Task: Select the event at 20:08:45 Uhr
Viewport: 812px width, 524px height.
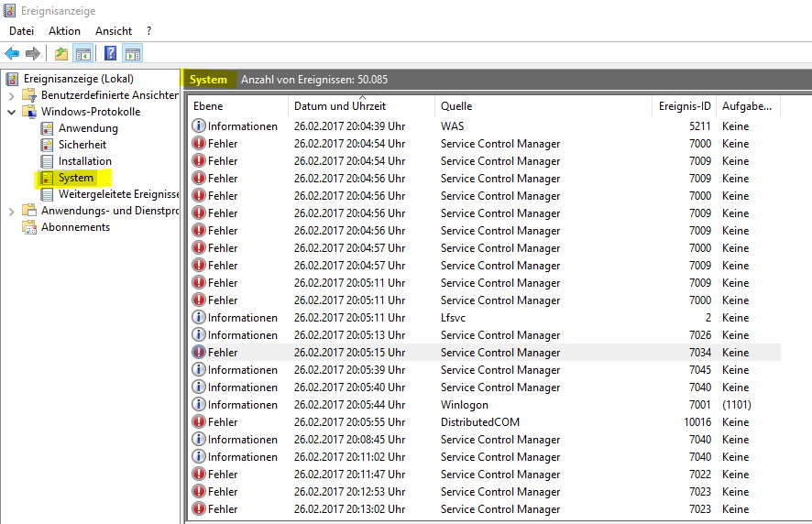Action: click(484, 439)
